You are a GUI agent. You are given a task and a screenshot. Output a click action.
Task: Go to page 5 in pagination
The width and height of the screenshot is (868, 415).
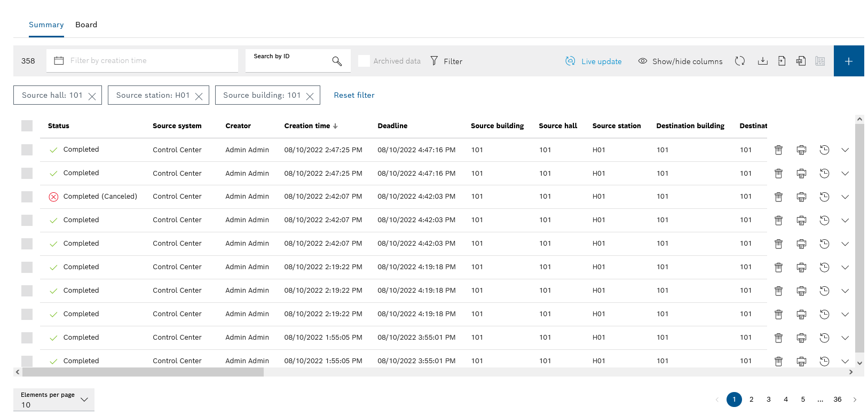(803, 400)
